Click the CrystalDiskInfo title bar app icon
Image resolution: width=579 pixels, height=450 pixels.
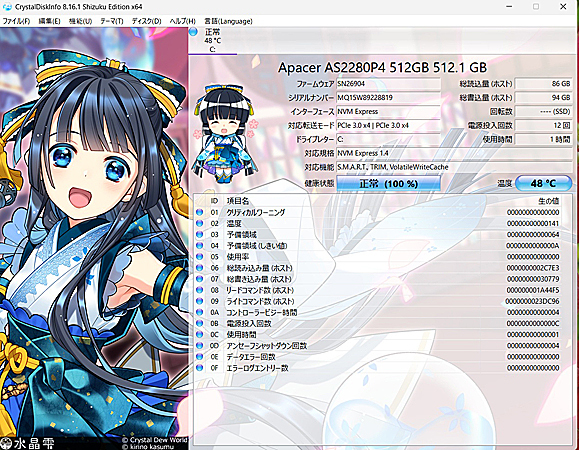(x=7, y=7)
